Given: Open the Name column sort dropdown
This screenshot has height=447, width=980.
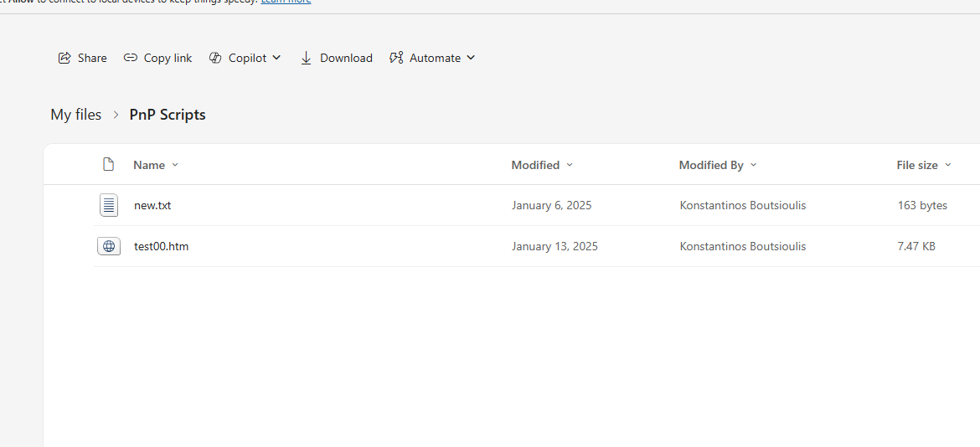Looking at the screenshot, I should [175, 165].
